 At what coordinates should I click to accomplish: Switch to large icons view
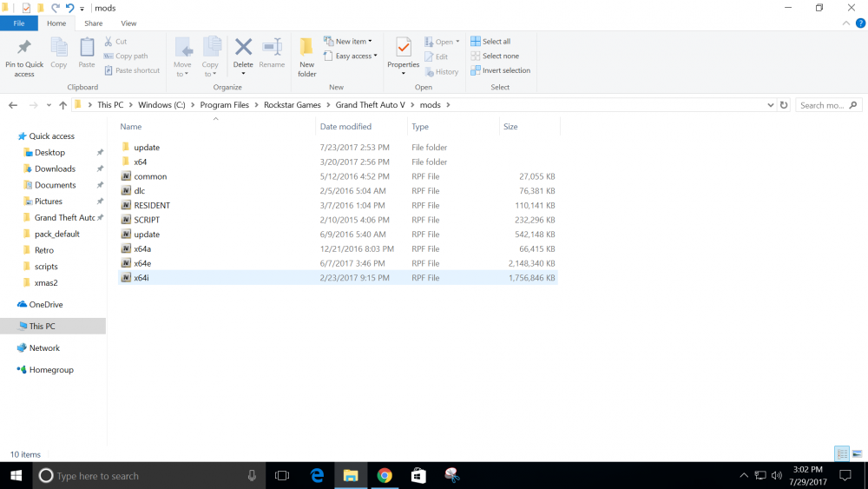857,454
